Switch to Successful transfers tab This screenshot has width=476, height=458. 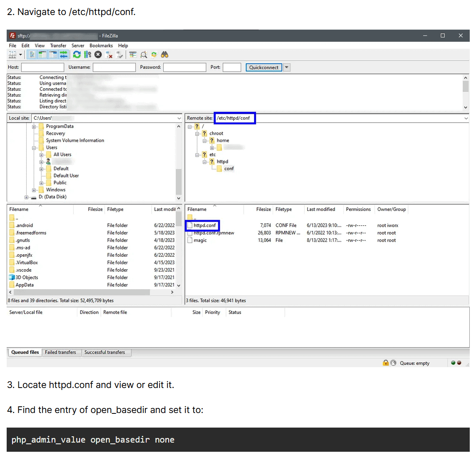[105, 352]
